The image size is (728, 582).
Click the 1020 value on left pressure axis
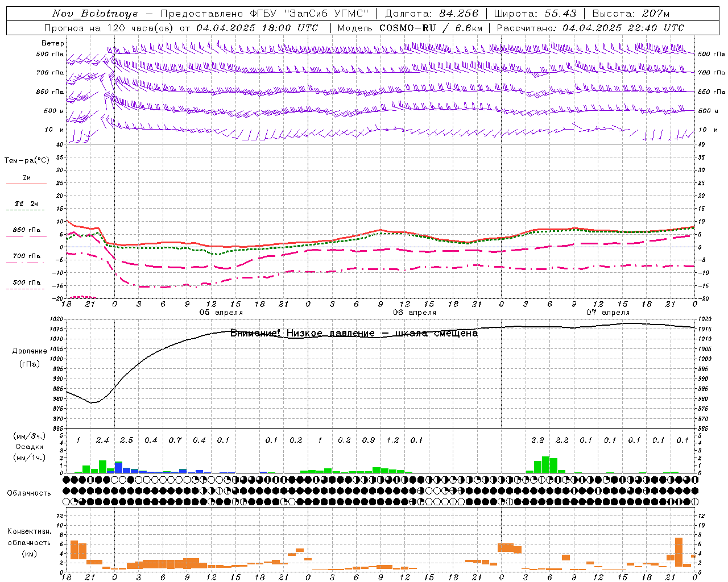pos(57,320)
